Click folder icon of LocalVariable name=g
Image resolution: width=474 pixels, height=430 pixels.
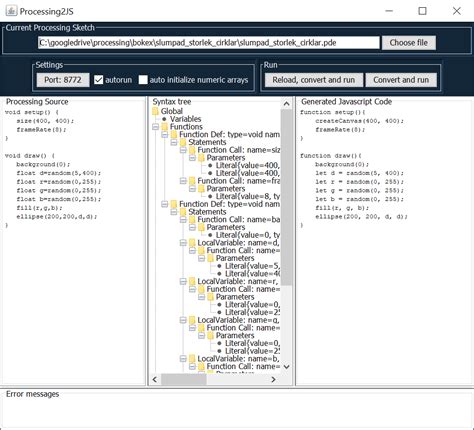[x=192, y=320]
